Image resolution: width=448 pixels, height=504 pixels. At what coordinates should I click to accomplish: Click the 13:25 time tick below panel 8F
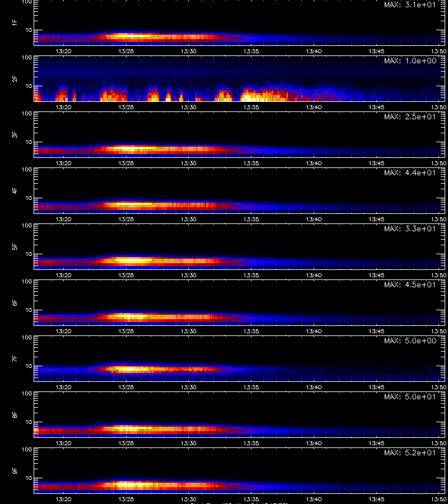[126, 443]
